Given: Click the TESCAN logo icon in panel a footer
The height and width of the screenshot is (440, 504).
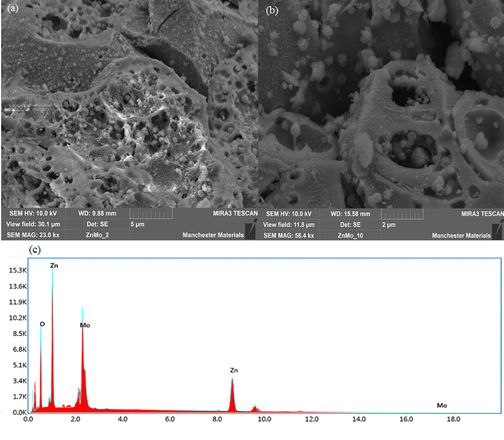Looking at the screenshot, I should (251, 229).
